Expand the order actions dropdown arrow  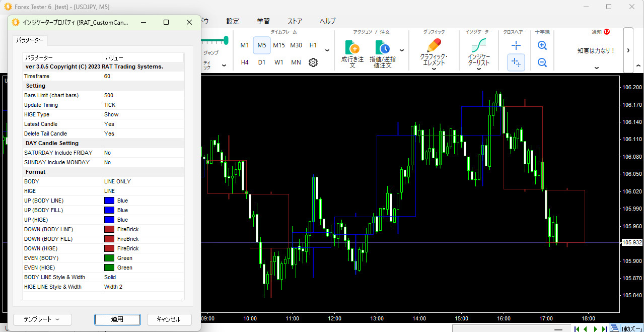tap(402, 50)
